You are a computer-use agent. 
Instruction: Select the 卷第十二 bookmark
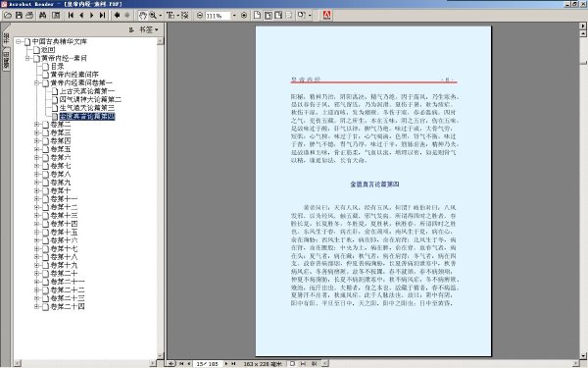pyautogui.click(x=64, y=207)
